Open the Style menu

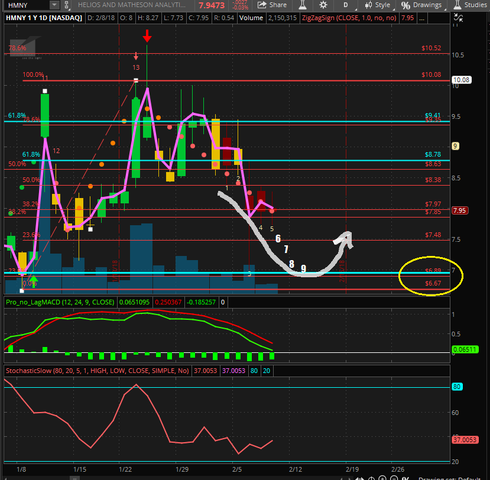point(378,5)
